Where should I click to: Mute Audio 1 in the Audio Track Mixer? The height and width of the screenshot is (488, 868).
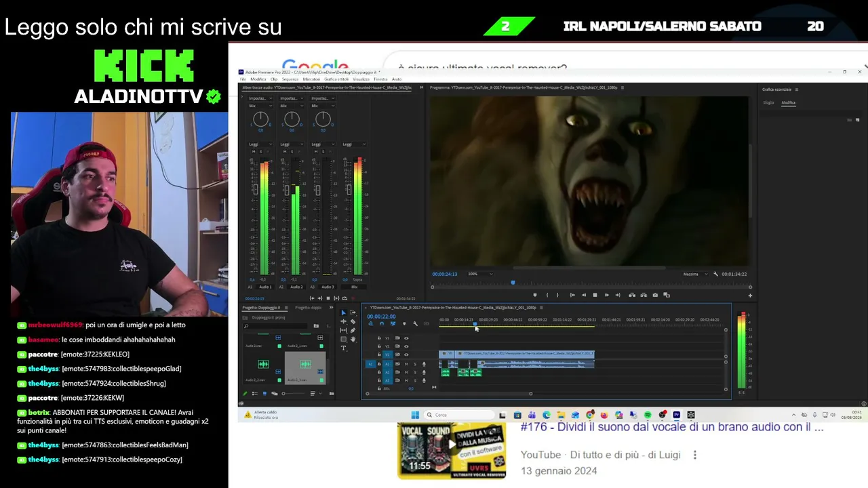point(253,151)
